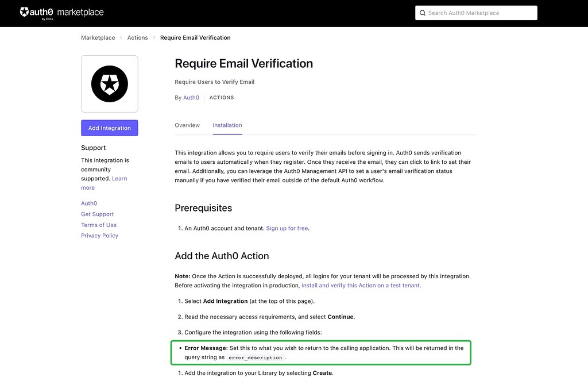Click the Auth0 shield integration logo
Viewport: 588px width, 377px height.
tap(110, 84)
